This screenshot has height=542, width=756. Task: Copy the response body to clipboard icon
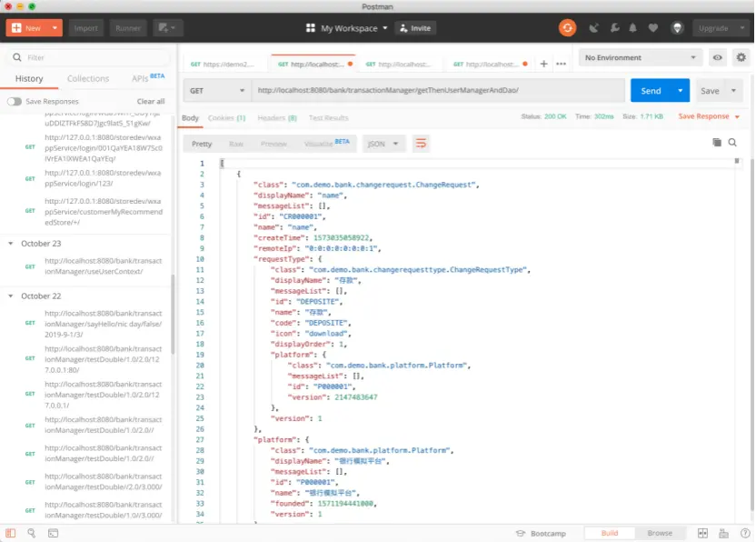[717, 143]
